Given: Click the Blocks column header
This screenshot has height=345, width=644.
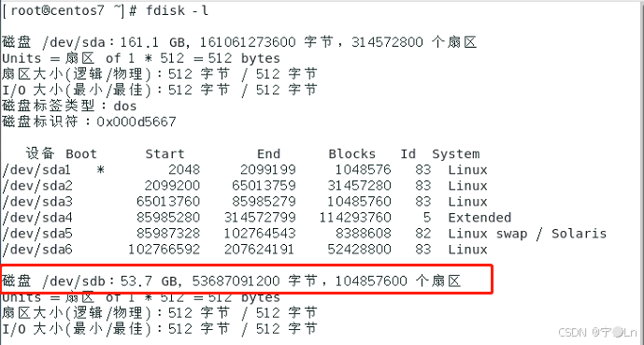Looking at the screenshot, I should (x=352, y=154).
